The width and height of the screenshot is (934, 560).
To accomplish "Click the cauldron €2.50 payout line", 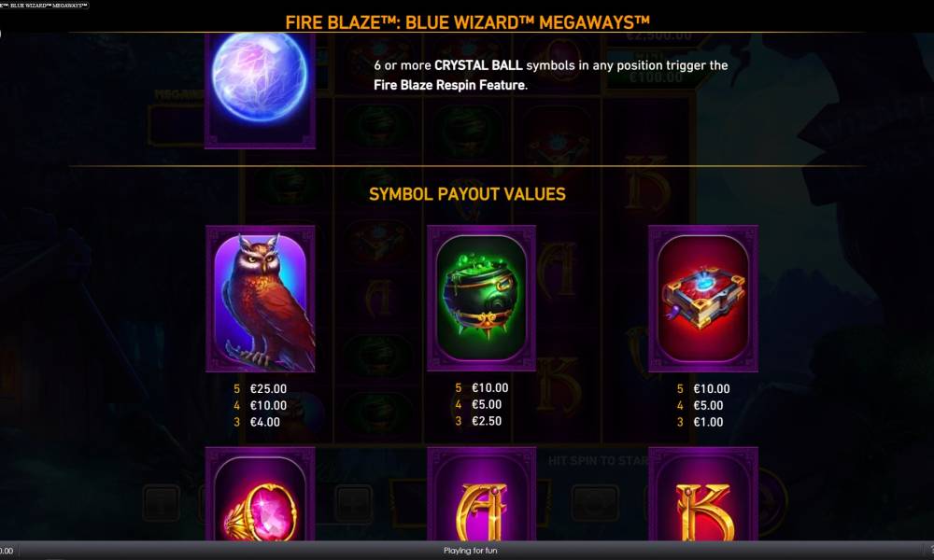I will 478,421.
